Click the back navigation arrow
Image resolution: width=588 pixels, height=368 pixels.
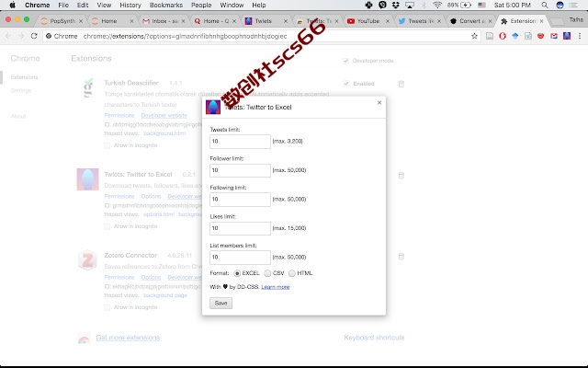[8, 36]
